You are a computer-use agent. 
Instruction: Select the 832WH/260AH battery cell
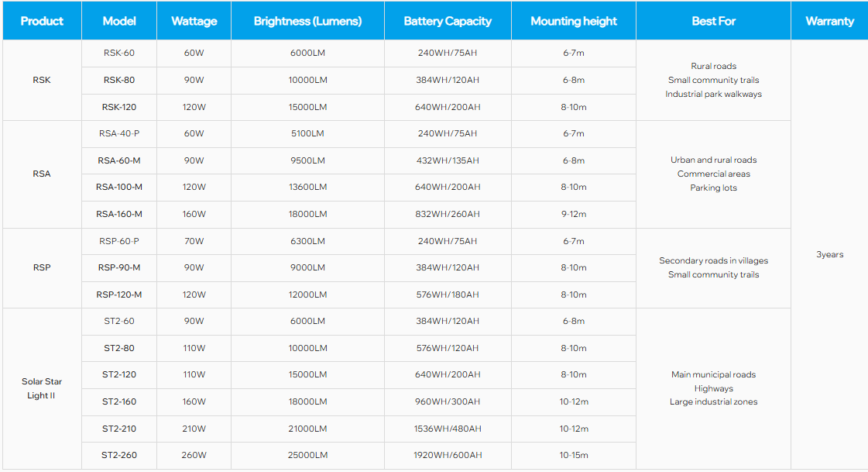pyautogui.click(x=448, y=214)
